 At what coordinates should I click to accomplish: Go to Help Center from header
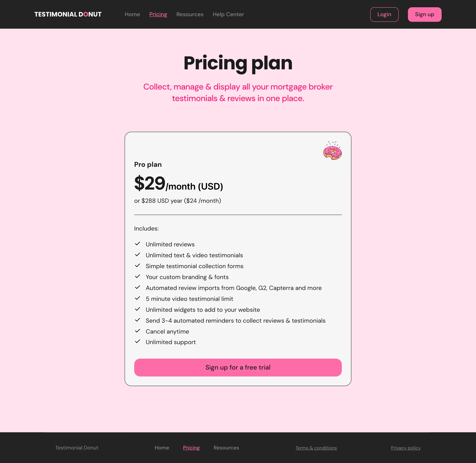pyautogui.click(x=228, y=14)
